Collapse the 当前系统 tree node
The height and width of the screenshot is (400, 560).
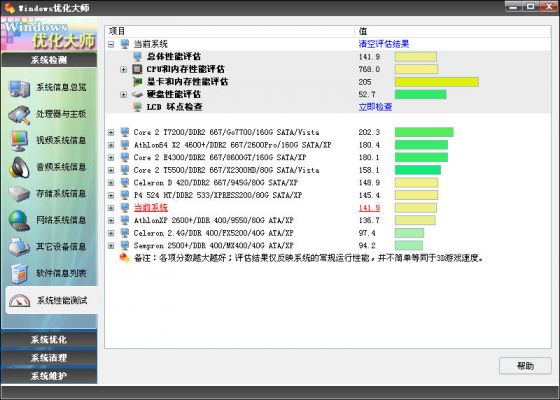(x=111, y=44)
